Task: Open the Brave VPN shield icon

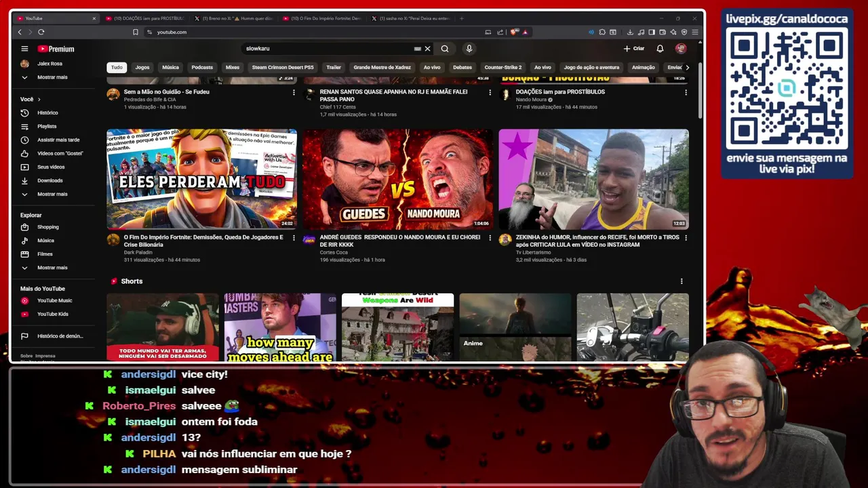Action: click(x=684, y=32)
